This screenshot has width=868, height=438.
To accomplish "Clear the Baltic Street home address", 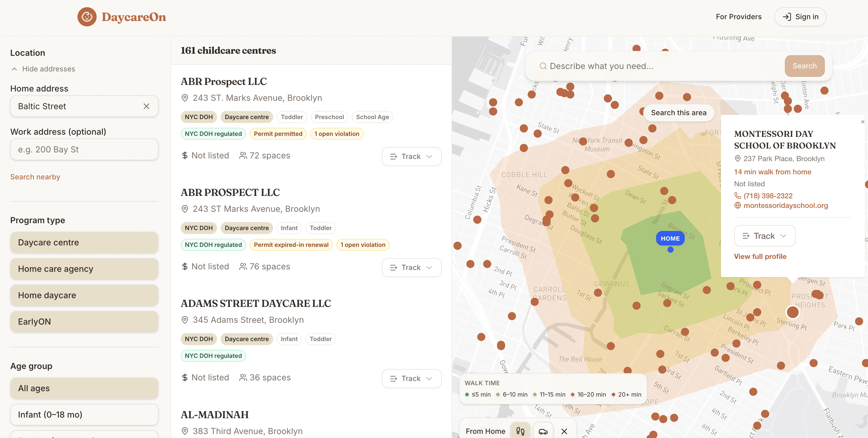I will click(x=146, y=106).
